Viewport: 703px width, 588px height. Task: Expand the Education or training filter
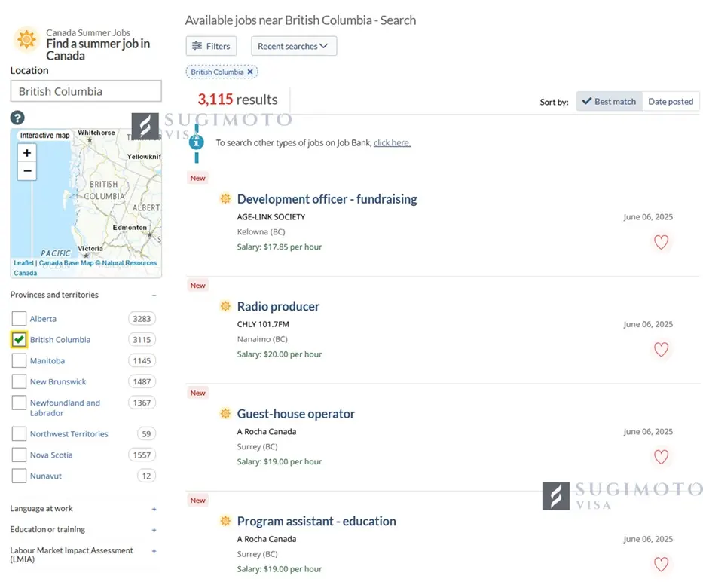pyautogui.click(x=154, y=530)
